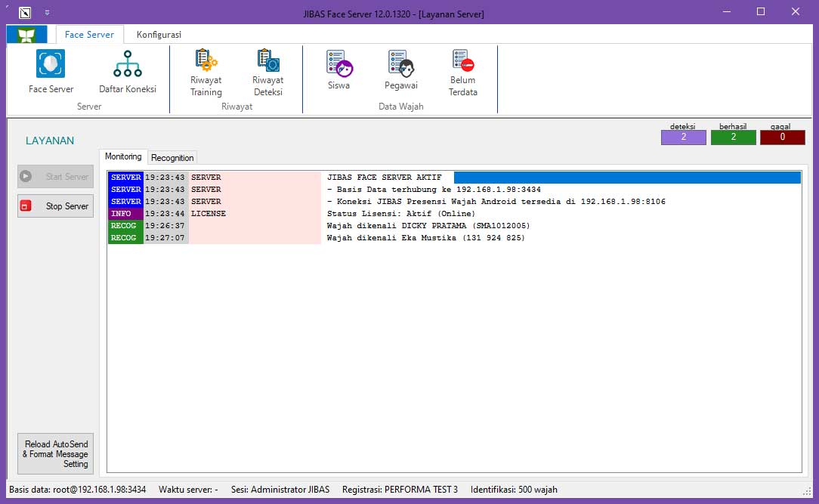
Task: Select the Monitoring tab
Action: pos(123,156)
